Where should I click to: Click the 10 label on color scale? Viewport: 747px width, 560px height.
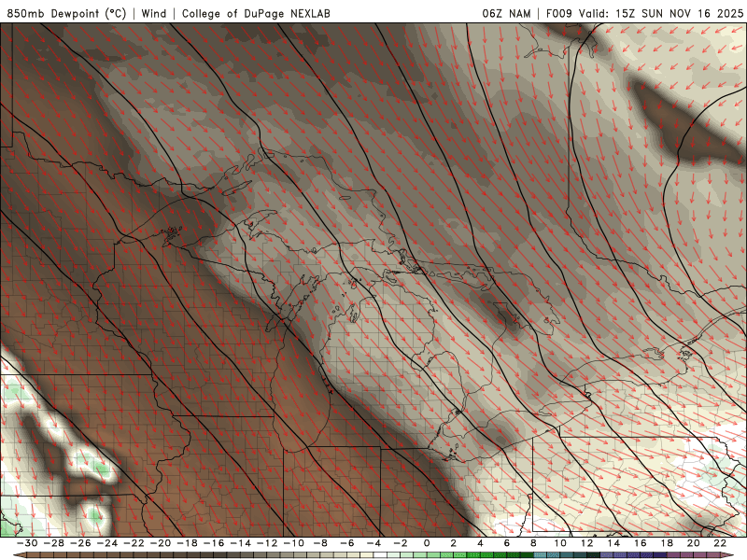(x=560, y=543)
